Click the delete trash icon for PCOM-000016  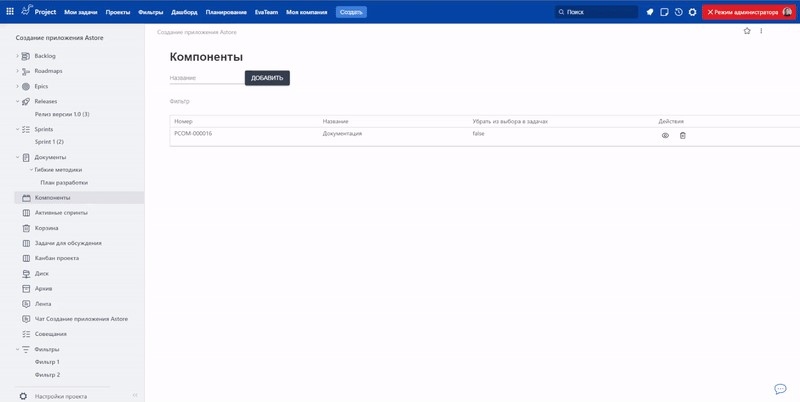(683, 135)
